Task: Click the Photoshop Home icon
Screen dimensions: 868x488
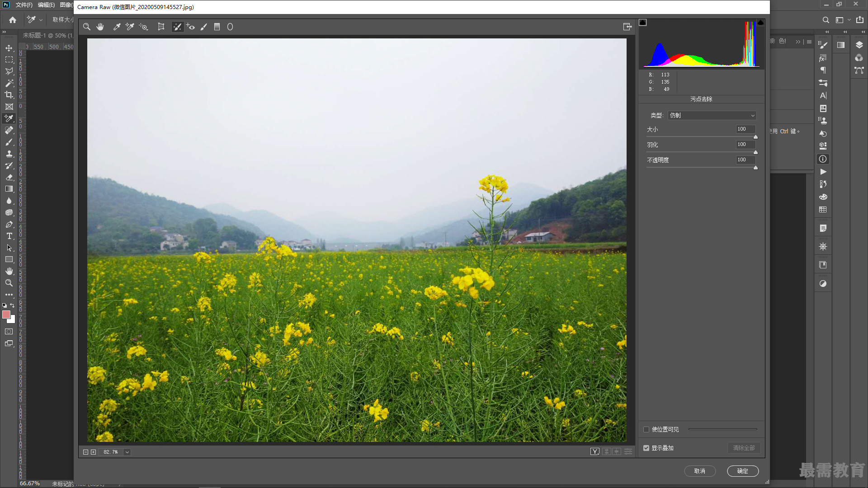Action: point(13,20)
